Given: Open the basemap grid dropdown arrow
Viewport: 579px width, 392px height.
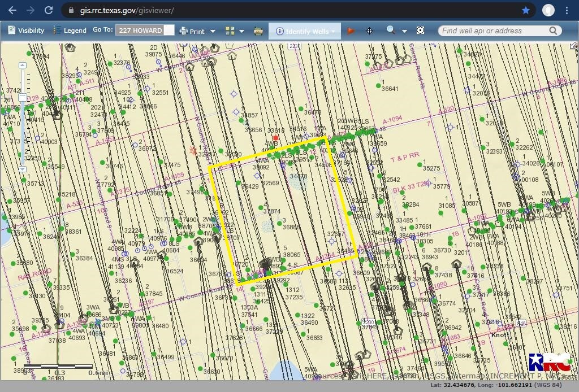Looking at the screenshot, I should (241, 32).
